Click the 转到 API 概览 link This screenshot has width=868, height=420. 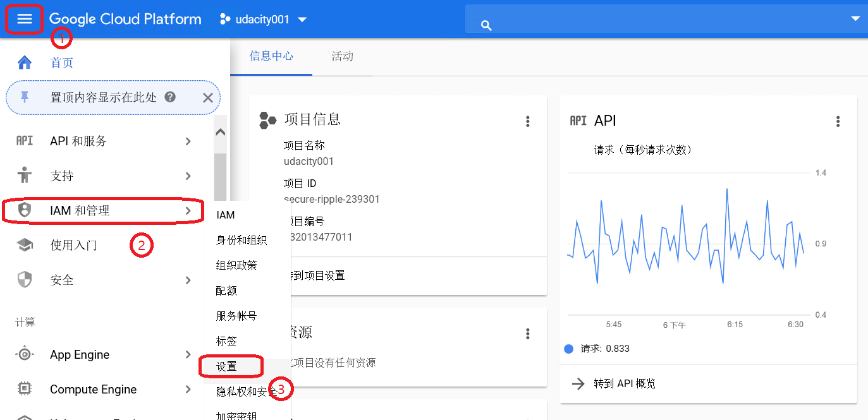625,383
